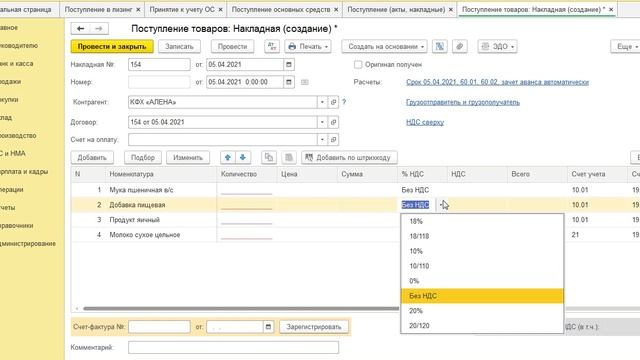Image resolution: width=640 pixels, height=360 pixels.
Task: Choose 10% from the VAT list
Action: [482, 251]
